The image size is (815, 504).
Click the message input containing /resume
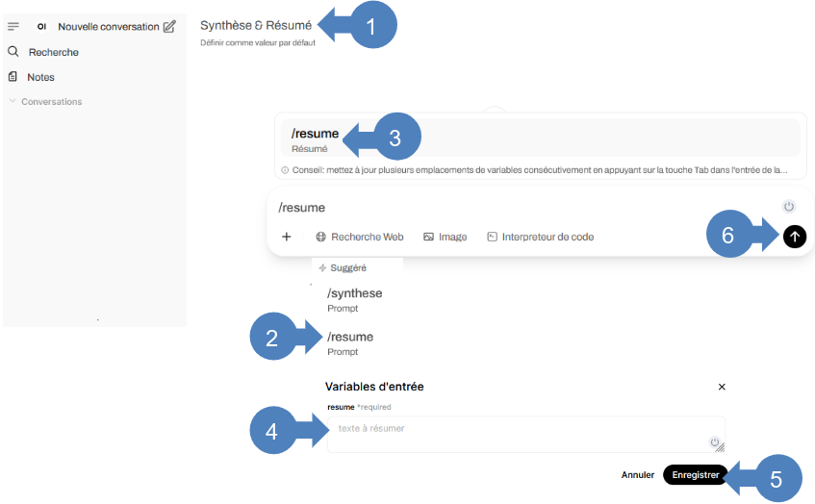(x=525, y=208)
